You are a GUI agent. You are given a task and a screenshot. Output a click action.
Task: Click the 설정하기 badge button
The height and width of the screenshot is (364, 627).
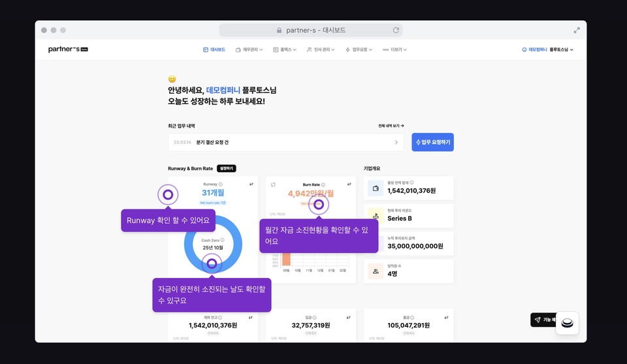pos(226,168)
